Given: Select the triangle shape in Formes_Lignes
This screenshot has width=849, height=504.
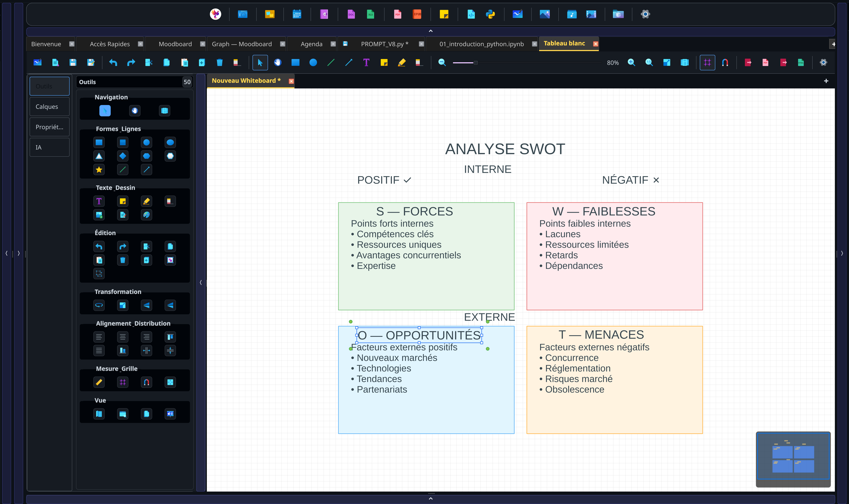Looking at the screenshot, I should point(99,156).
